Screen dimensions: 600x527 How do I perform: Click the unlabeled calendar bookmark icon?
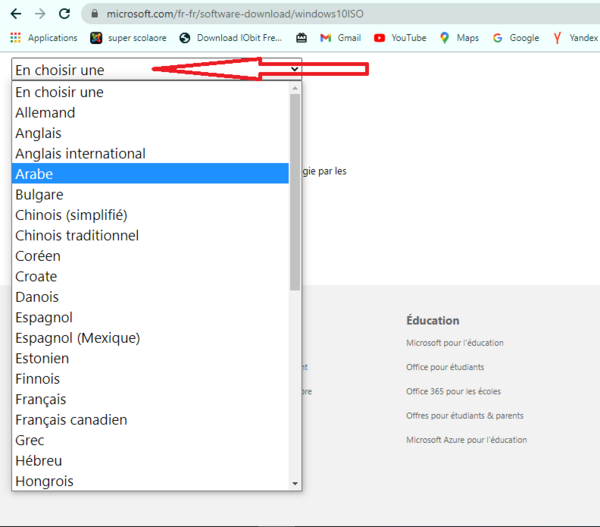tap(302, 38)
